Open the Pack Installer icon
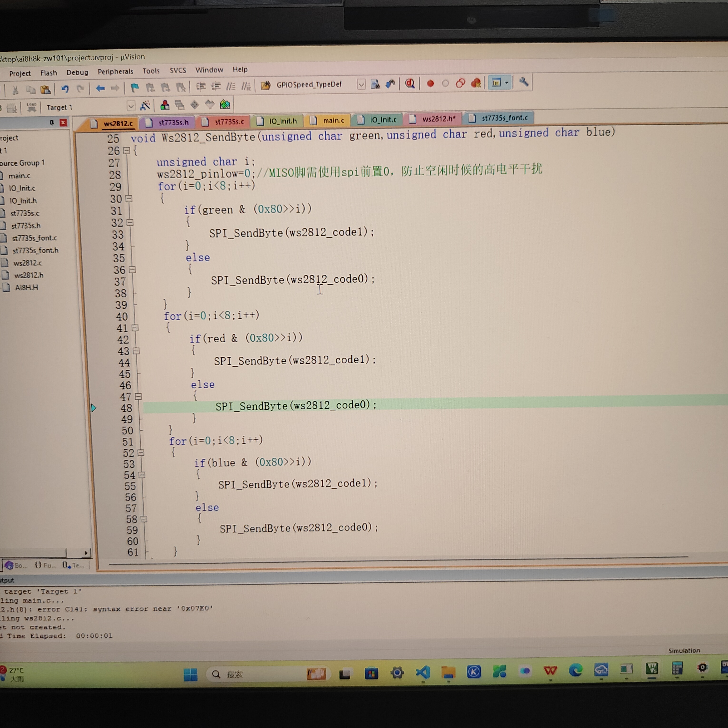Screen dimensions: 728x728 point(225,104)
